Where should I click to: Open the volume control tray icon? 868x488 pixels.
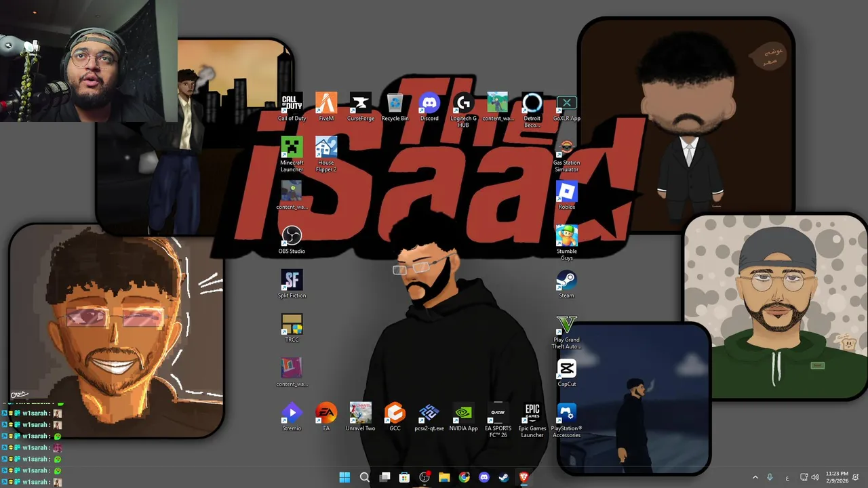815,477
